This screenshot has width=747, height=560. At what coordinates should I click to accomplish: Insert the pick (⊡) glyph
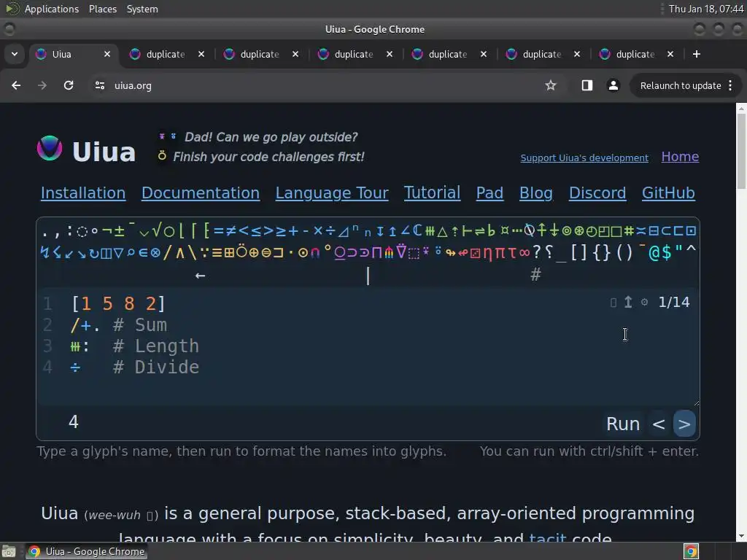point(690,231)
